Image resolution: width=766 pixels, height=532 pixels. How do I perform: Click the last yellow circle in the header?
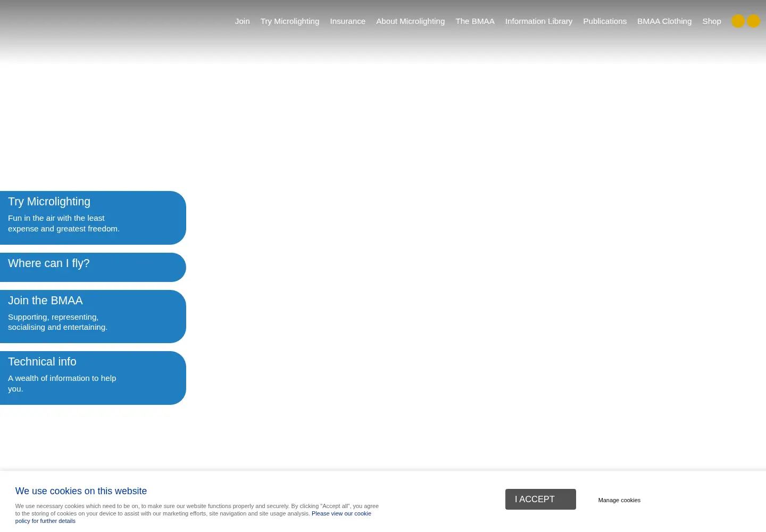tap(754, 21)
